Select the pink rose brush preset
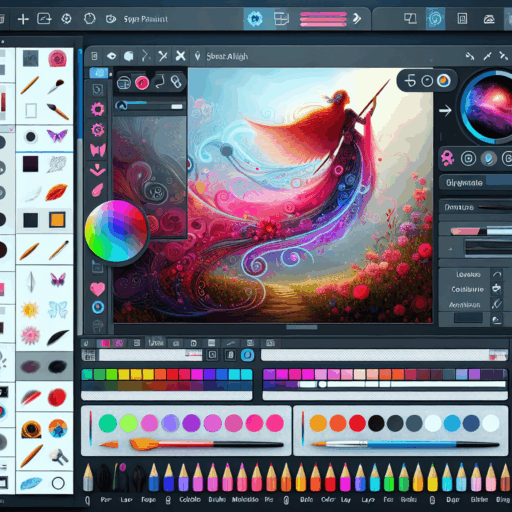 [58, 59]
